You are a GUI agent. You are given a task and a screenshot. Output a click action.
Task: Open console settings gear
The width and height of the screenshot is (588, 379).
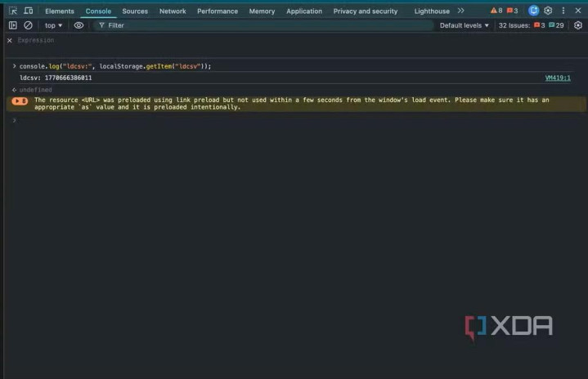(577, 25)
